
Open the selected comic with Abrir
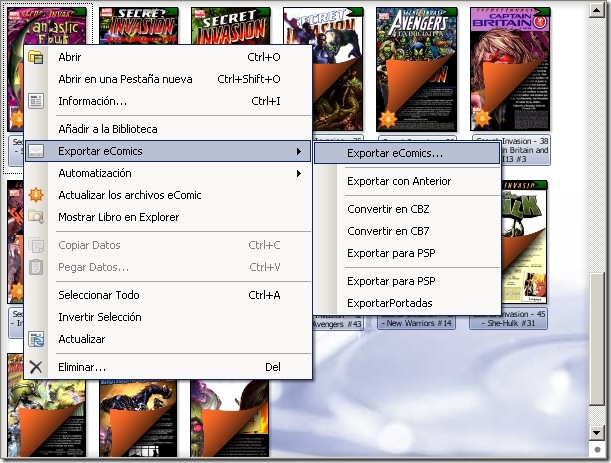coord(168,57)
